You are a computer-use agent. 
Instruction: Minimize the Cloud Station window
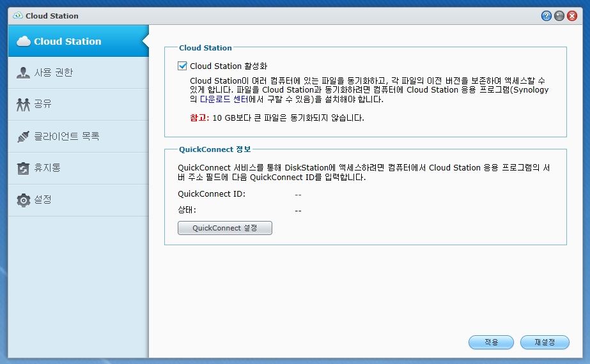tap(559, 16)
